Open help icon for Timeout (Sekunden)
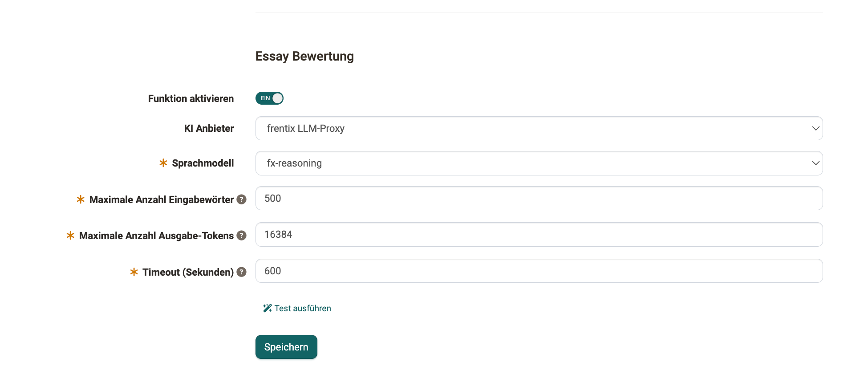 coord(241,272)
